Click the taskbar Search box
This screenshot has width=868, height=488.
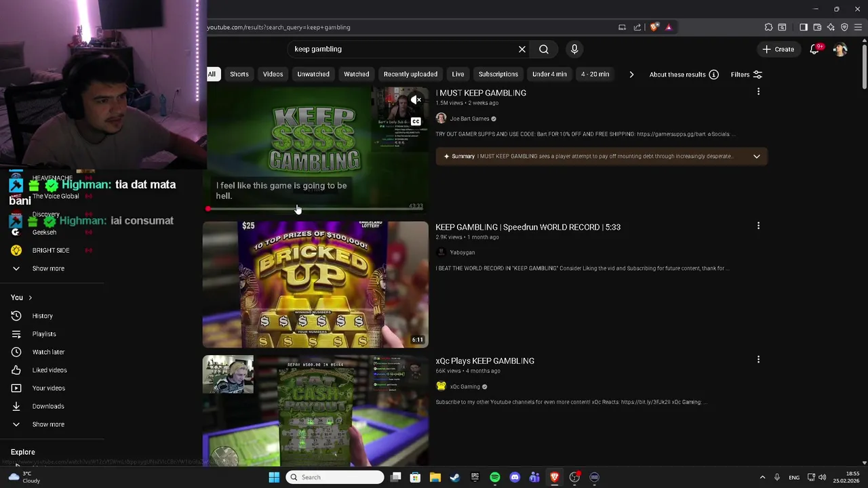click(x=335, y=477)
